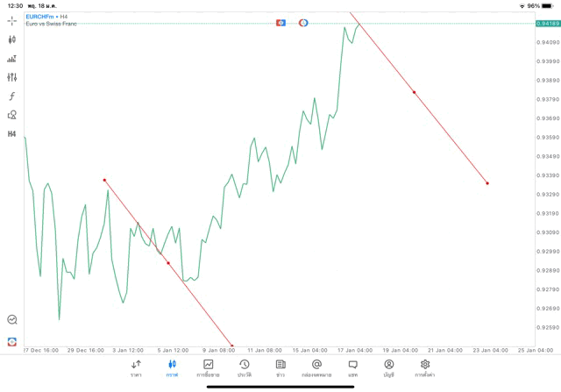Viewport: 561px width, 392px height.
Task: Open the drawing objects shapes icon
Action: (x=11, y=114)
